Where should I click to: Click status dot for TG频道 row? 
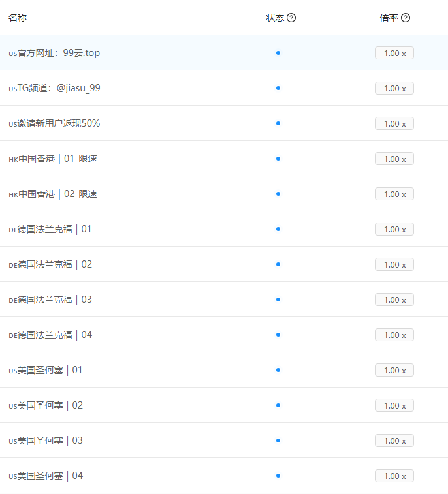coord(278,88)
